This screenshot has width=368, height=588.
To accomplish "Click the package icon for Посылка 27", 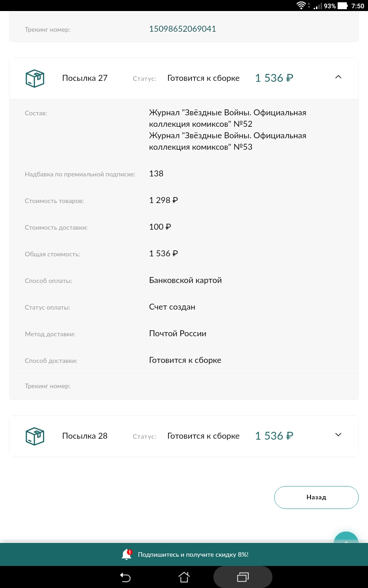I will (x=34, y=78).
